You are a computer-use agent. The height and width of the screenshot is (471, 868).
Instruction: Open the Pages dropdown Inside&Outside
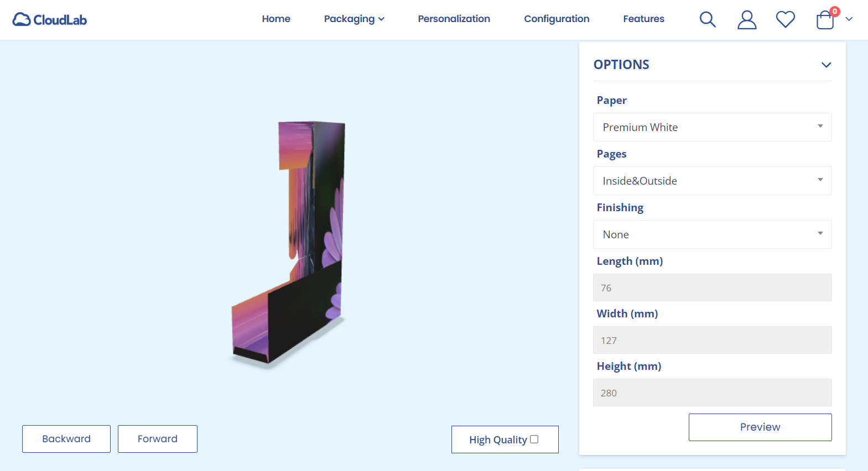(x=713, y=181)
